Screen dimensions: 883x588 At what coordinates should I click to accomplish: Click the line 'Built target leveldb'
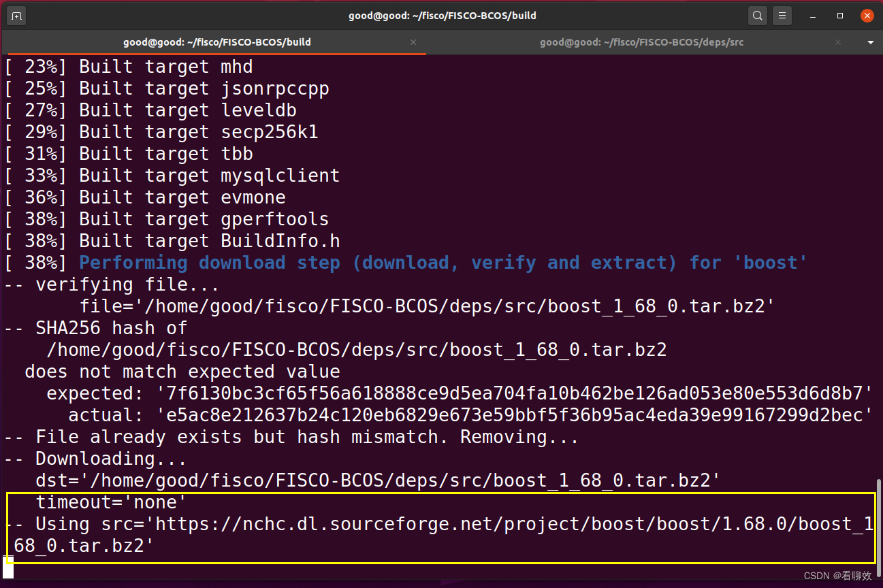(150, 110)
